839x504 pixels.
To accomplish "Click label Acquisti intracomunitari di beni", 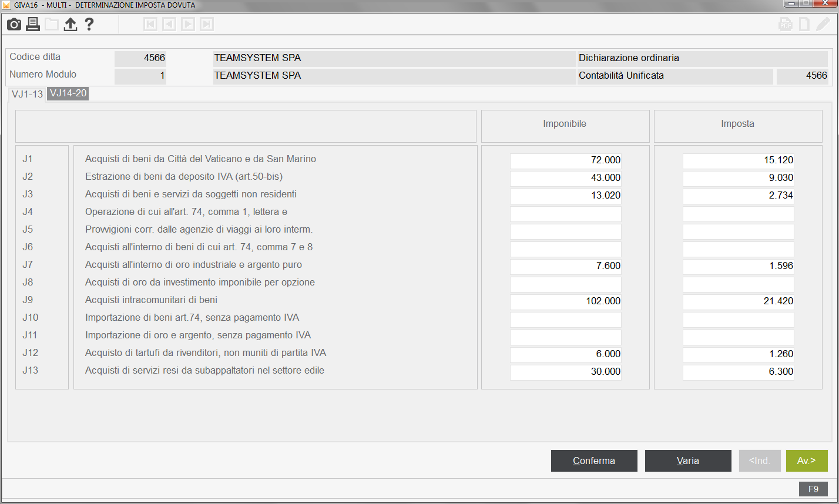I will click(152, 300).
